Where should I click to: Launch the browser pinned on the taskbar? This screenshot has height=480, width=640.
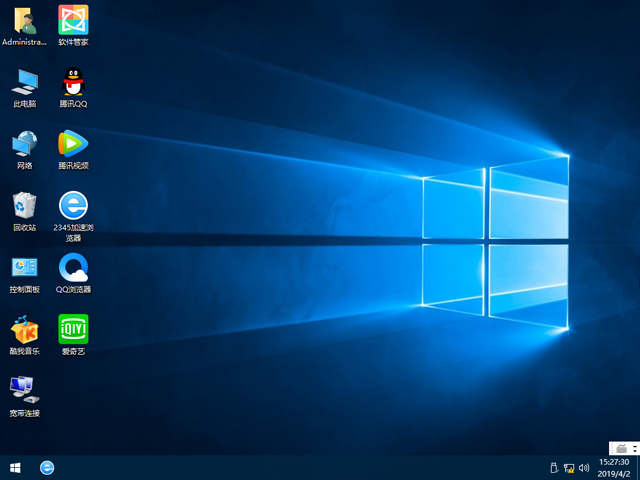[x=47, y=467]
